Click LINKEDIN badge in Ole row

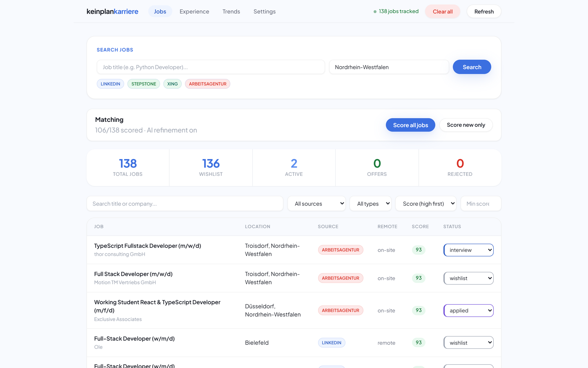point(332,343)
